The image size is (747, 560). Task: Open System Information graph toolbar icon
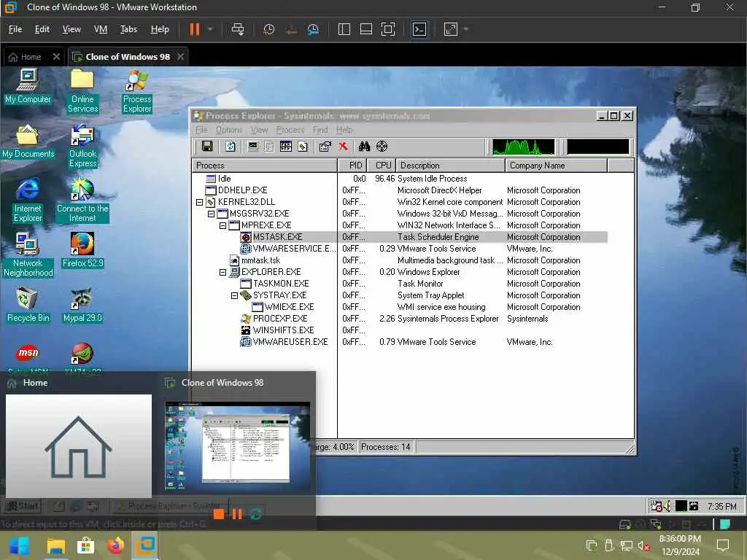(253, 146)
